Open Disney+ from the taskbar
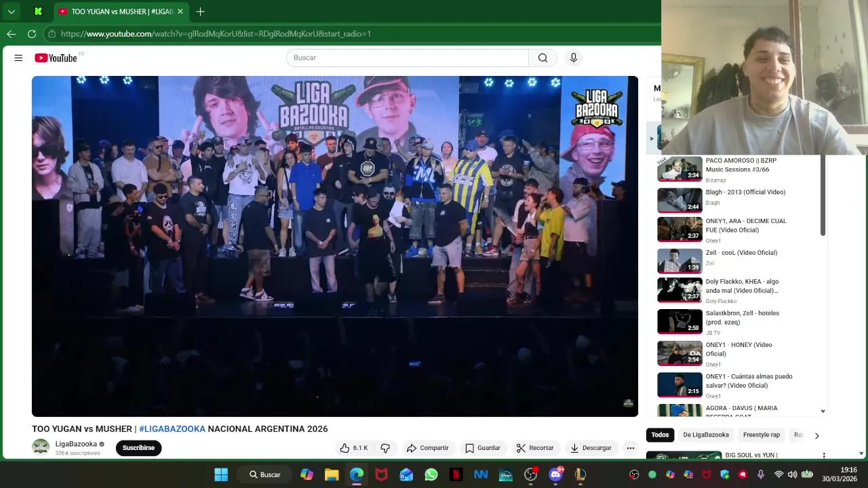Image resolution: width=868 pixels, height=488 pixels. (506, 474)
